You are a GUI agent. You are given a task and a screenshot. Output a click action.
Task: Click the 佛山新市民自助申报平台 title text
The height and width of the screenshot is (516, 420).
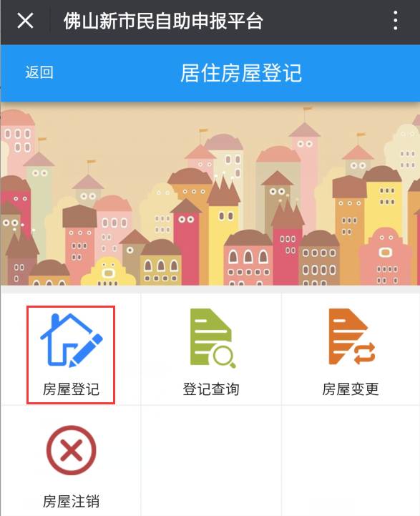click(x=163, y=21)
